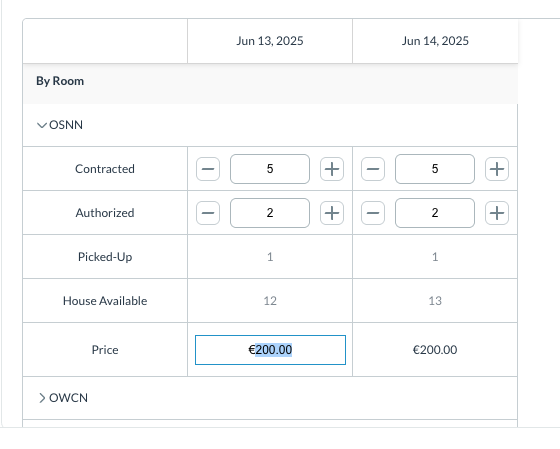Decrease Contracted rooms for Jun 14
This screenshot has width=560, height=449.
point(373,169)
